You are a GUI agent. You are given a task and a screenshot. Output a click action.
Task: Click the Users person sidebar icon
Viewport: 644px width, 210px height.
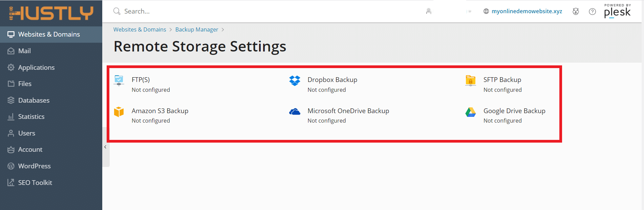(x=11, y=133)
